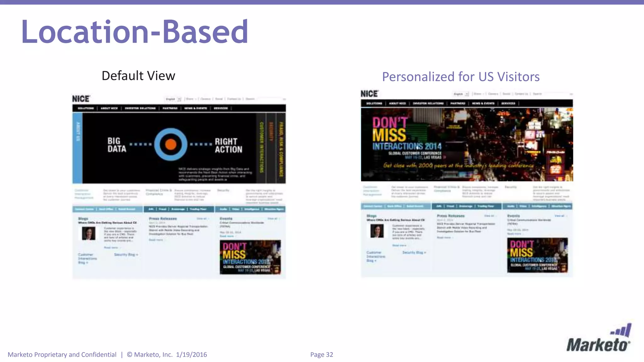Select the Fraud, Risk & Compliance tab
Image resolution: width=644 pixels, height=362 pixels.
pos(281,148)
